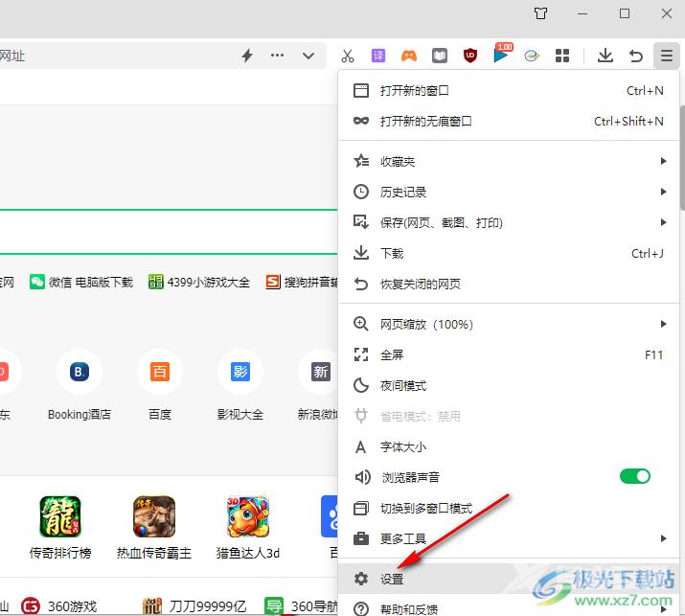The image size is (685, 616).
Task: Click the 历史记录 clock icon
Action: pyautogui.click(x=361, y=192)
